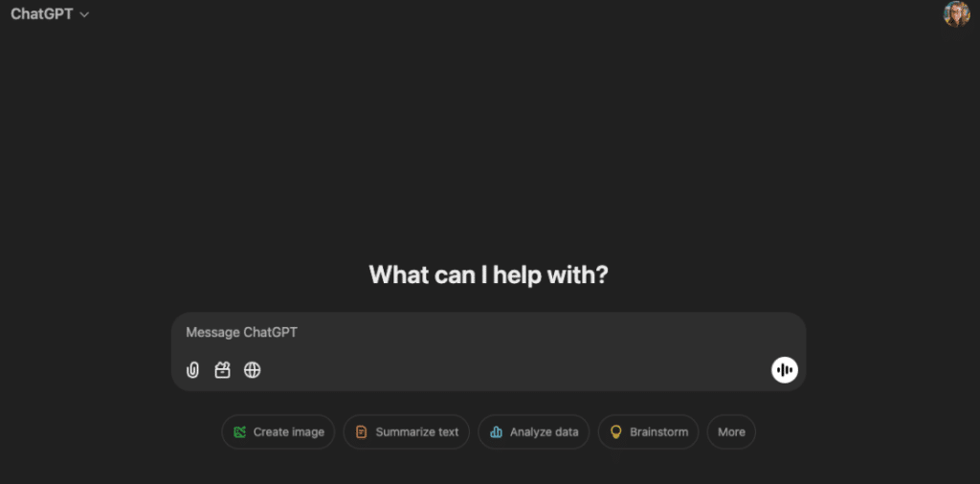Click the paperclip attach files icon
This screenshot has width=980, height=484.
(x=192, y=370)
